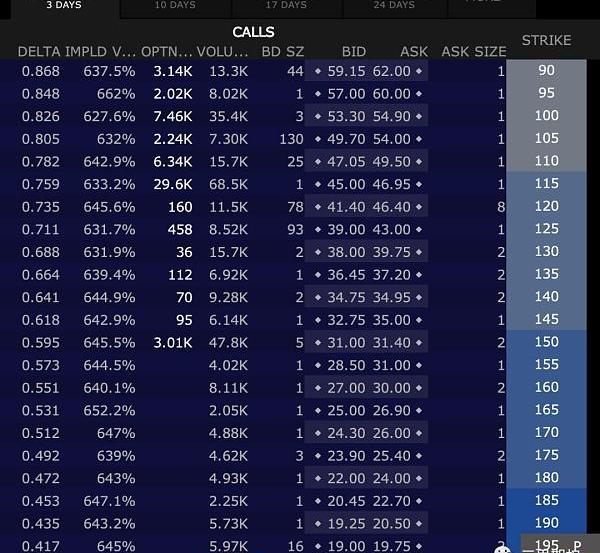Click the ASK SIZE column header

click(473, 51)
